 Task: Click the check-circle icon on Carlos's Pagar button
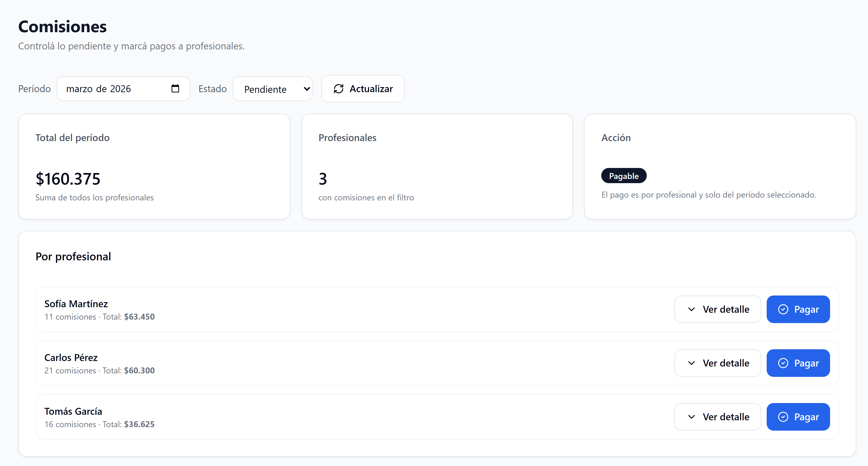pos(783,363)
